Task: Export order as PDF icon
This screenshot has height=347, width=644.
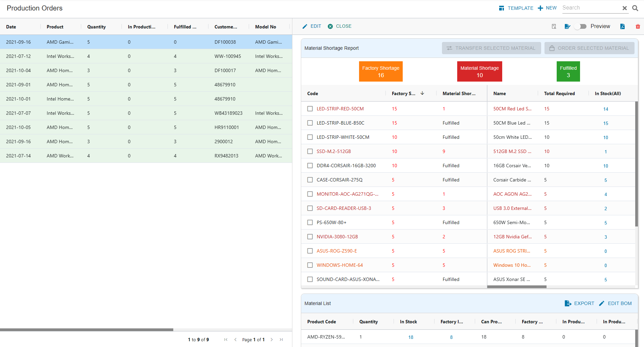Action: click(622, 26)
